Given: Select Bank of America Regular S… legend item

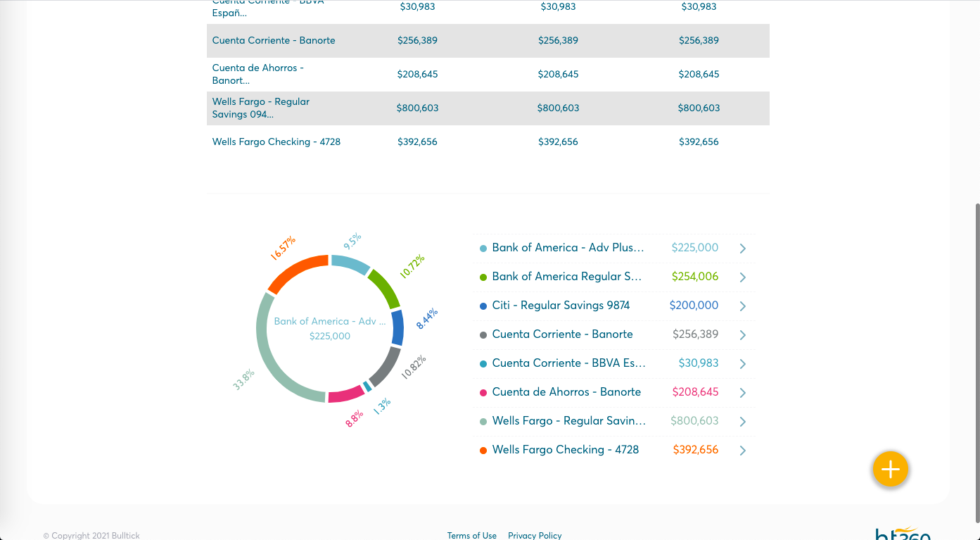Looking at the screenshot, I should [566, 277].
